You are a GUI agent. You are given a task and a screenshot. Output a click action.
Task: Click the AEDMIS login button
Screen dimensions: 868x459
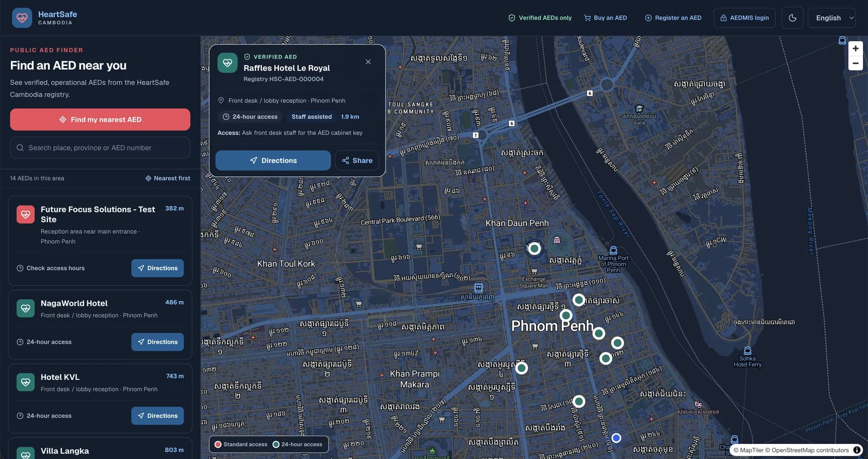(x=744, y=18)
